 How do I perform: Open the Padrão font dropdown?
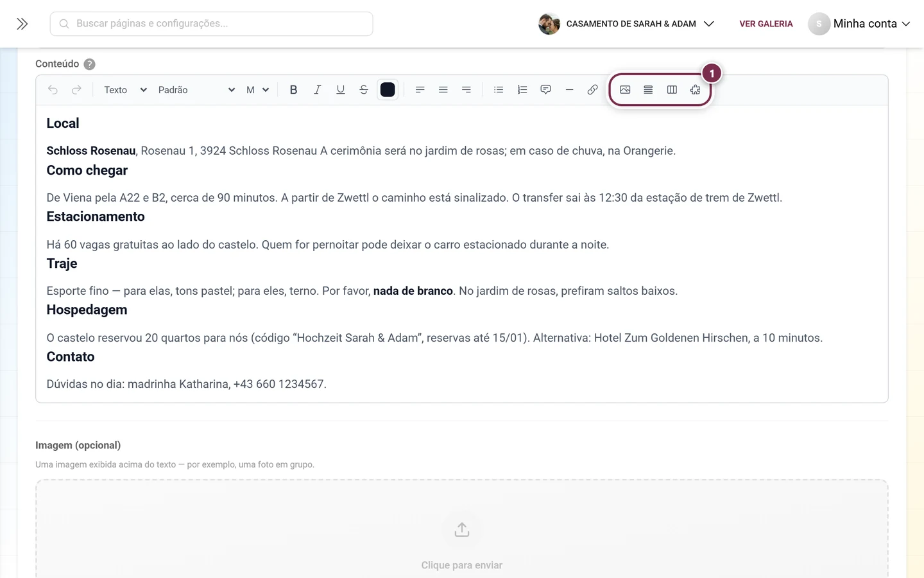pos(196,90)
